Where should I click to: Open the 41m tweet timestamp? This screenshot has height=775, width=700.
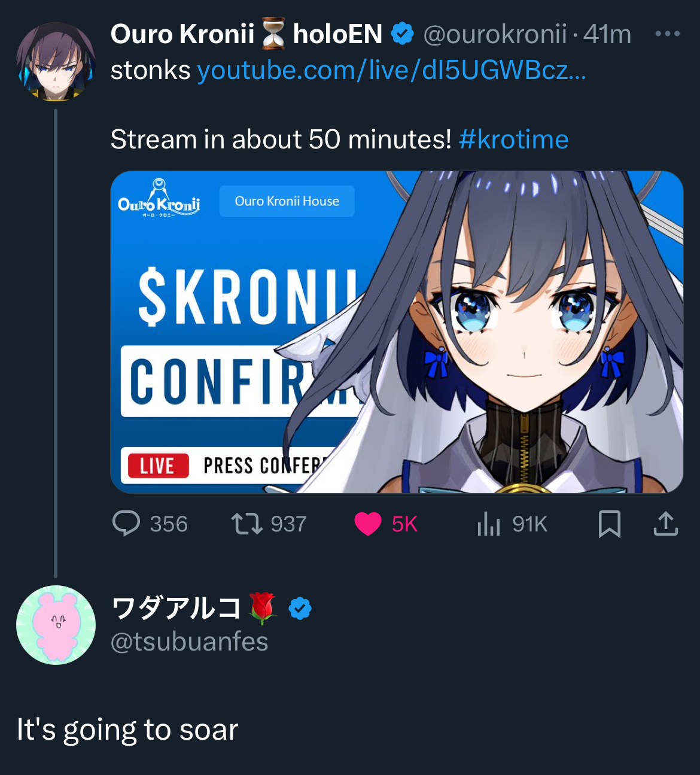point(607,34)
